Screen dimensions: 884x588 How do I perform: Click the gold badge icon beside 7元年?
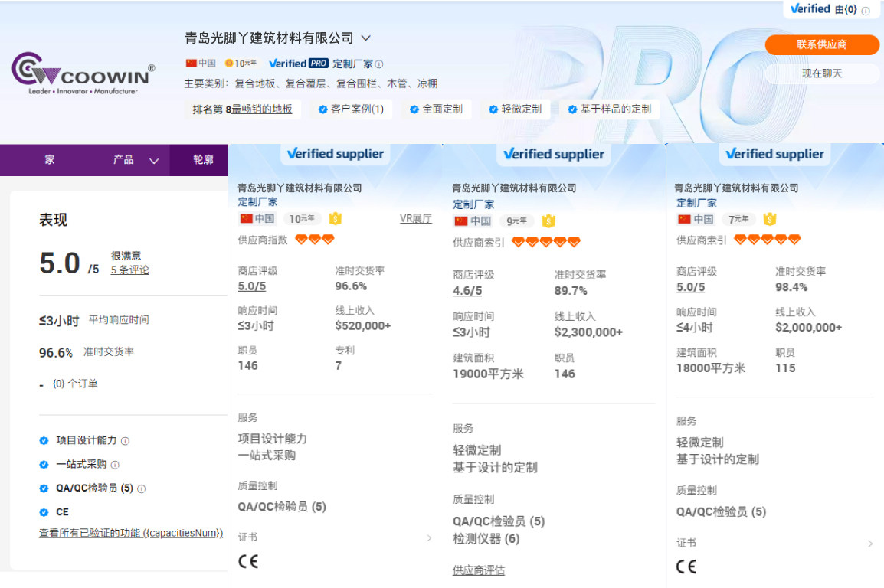pyautogui.click(x=770, y=219)
